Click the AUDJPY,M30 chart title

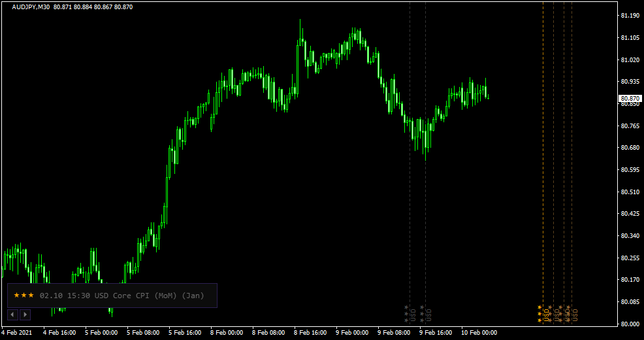(31, 7)
